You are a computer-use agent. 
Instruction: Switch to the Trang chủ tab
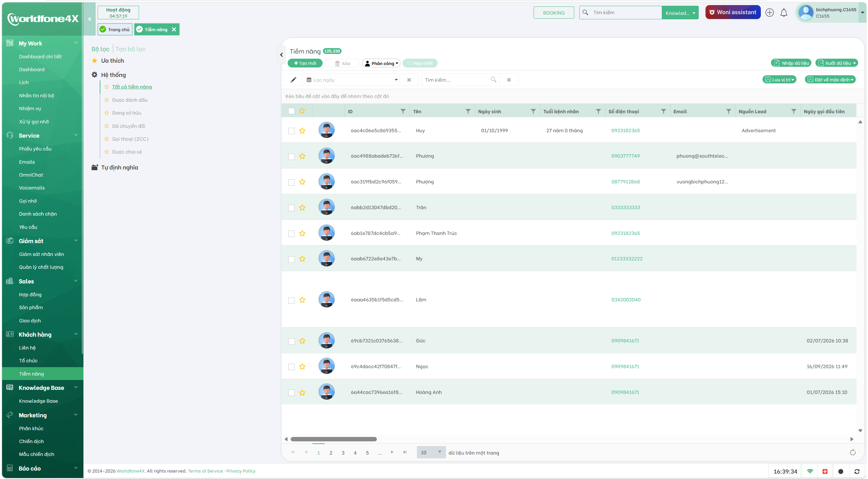[115, 29]
